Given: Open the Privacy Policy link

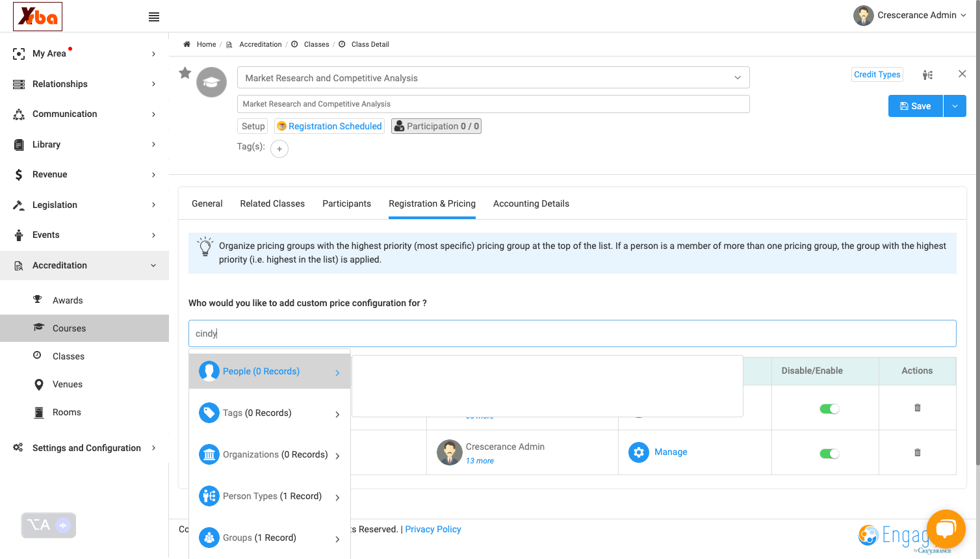Looking at the screenshot, I should coord(433,529).
